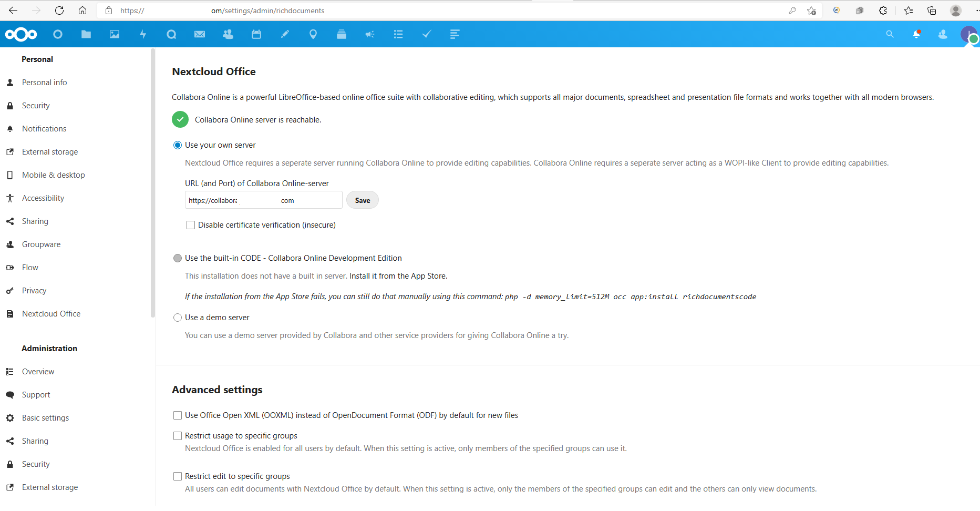Open the Dashboard app icon
Viewport: 980px width, 511px height.
click(x=58, y=34)
